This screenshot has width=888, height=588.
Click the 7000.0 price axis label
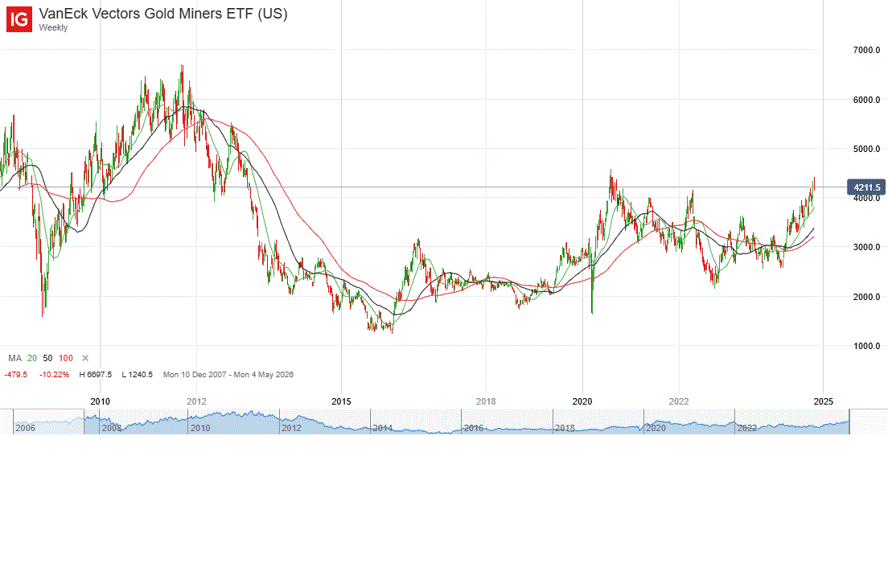[x=866, y=50]
